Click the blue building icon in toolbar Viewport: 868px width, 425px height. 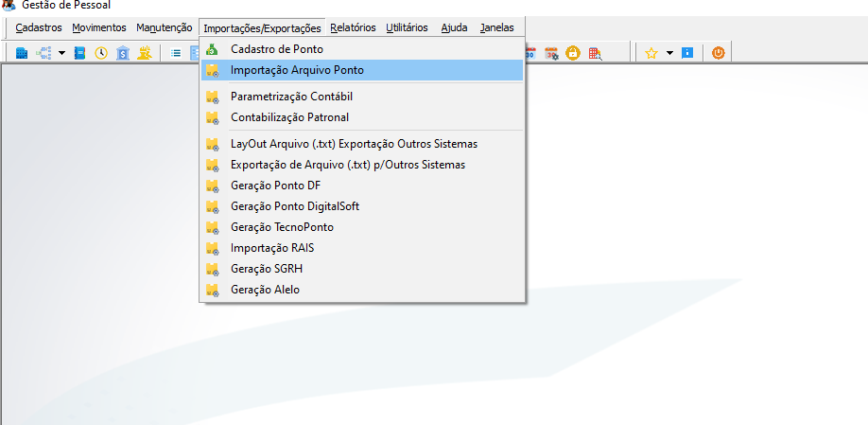tap(22, 53)
